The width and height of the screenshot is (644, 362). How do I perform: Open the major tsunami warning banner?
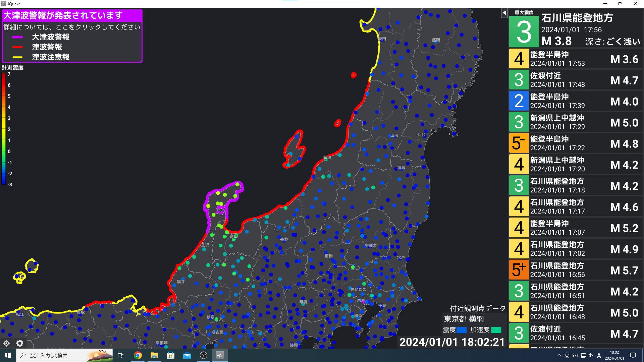point(63,15)
